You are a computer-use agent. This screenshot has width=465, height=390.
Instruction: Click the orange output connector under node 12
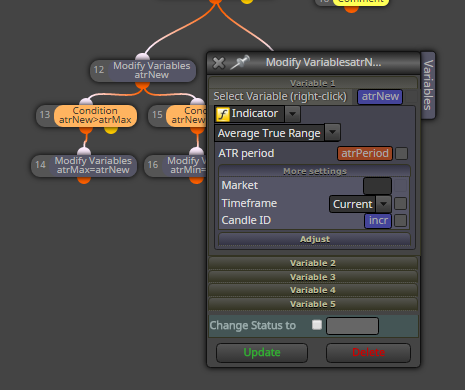pos(142,85)
